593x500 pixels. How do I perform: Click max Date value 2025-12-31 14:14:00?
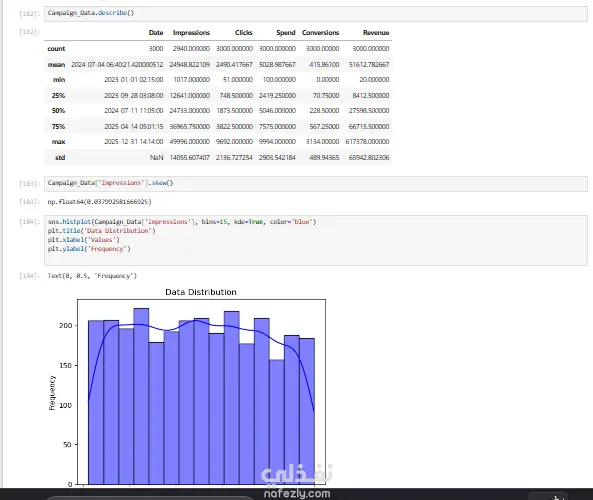click(x=134, y=142)
